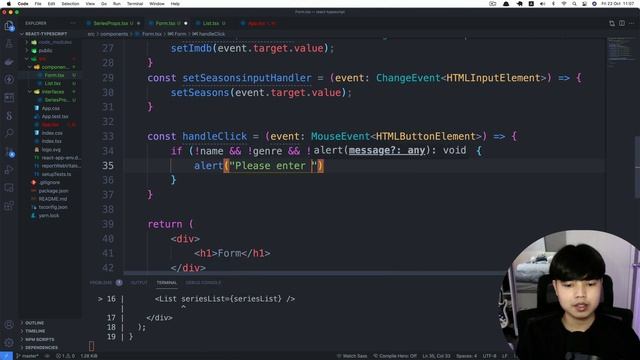The width and height of the screenshot is (640, 360).
Task: Click components in the breadcrumb path
Action: pos(114,34)
